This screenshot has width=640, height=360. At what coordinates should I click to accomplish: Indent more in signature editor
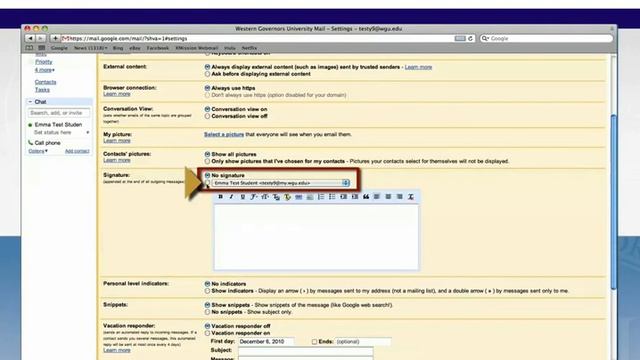355,197
